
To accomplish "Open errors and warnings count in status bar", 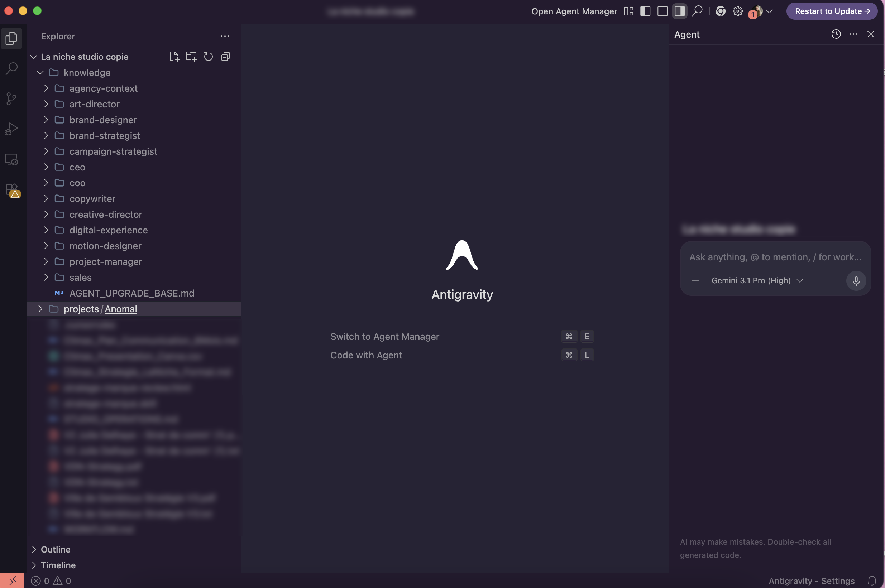I will 51,581.
